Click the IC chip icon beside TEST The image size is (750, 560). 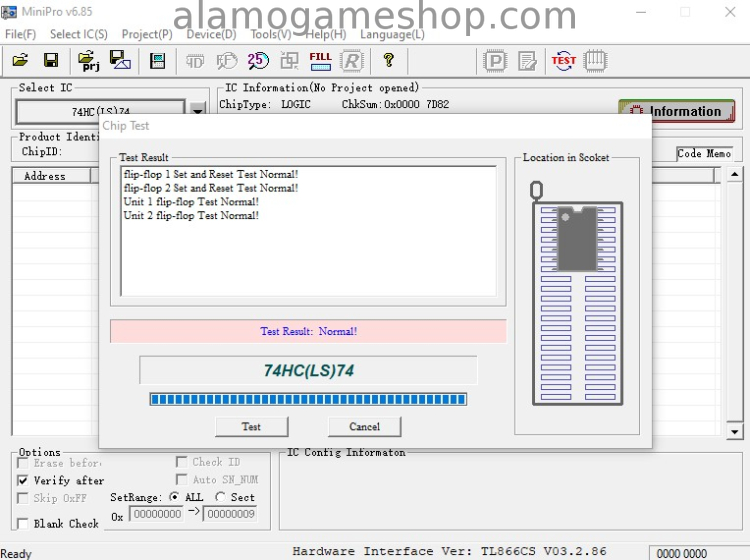(595, 61)
